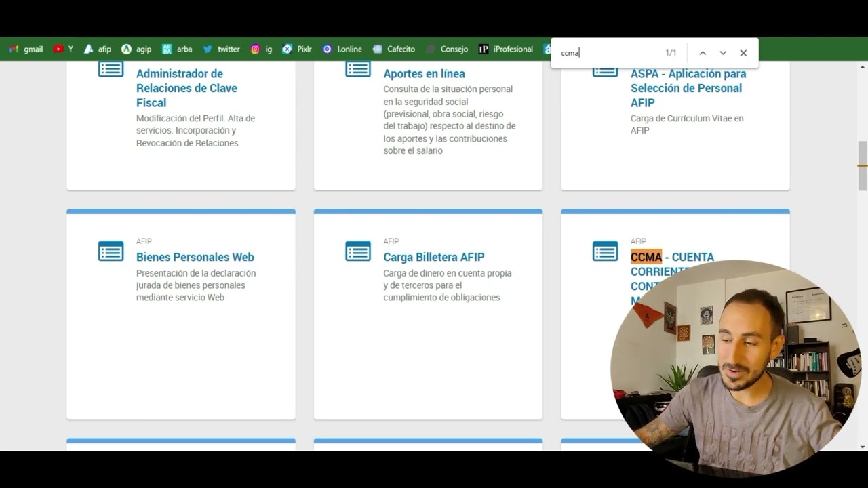Open the twitter bookmark
The height and width of the screenshot is (488, 868).
(221, 49)
